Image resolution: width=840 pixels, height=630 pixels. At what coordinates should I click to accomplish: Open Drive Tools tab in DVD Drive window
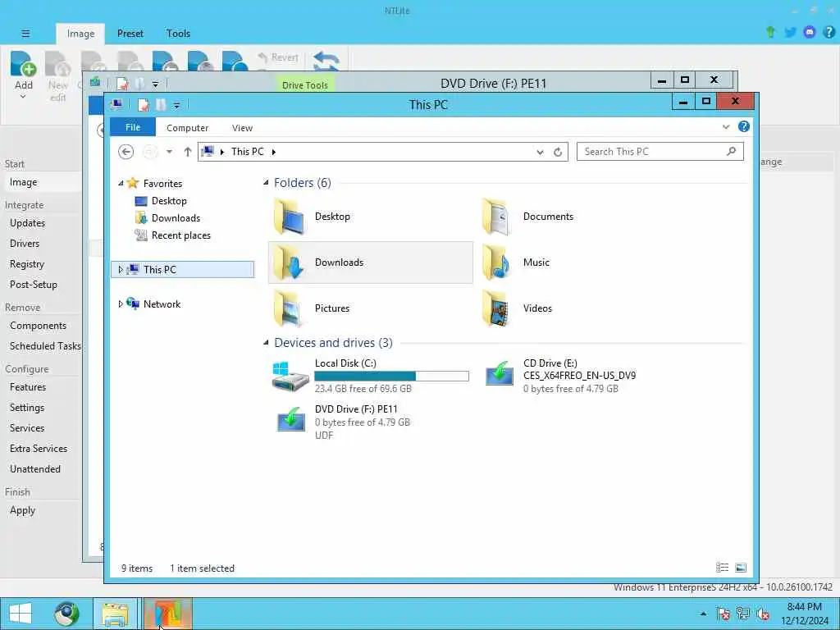305,84
